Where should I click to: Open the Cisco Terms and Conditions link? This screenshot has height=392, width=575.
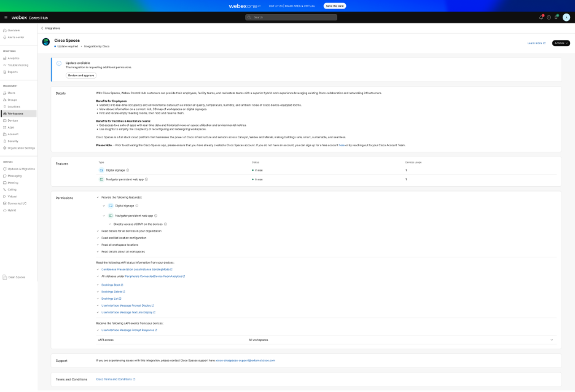114,379
